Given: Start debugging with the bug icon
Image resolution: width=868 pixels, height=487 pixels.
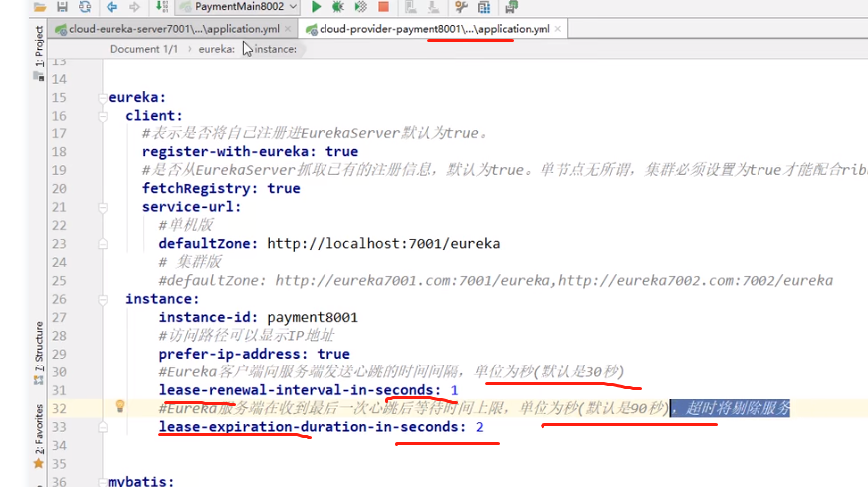Looking at the screenshot, I should (337, 7).
